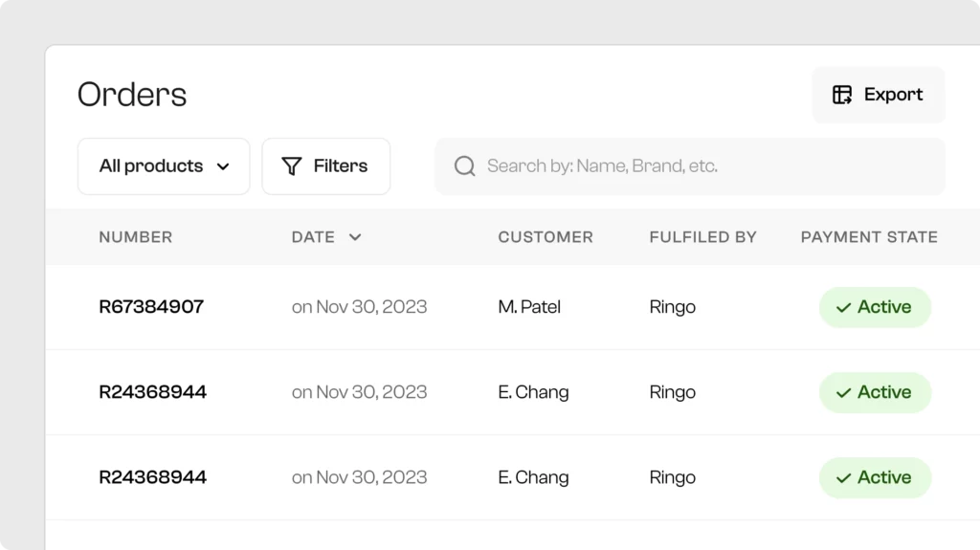The width and height of the screenshot is (980, 550).
Task: Open the Filters button
Action: 325,166
